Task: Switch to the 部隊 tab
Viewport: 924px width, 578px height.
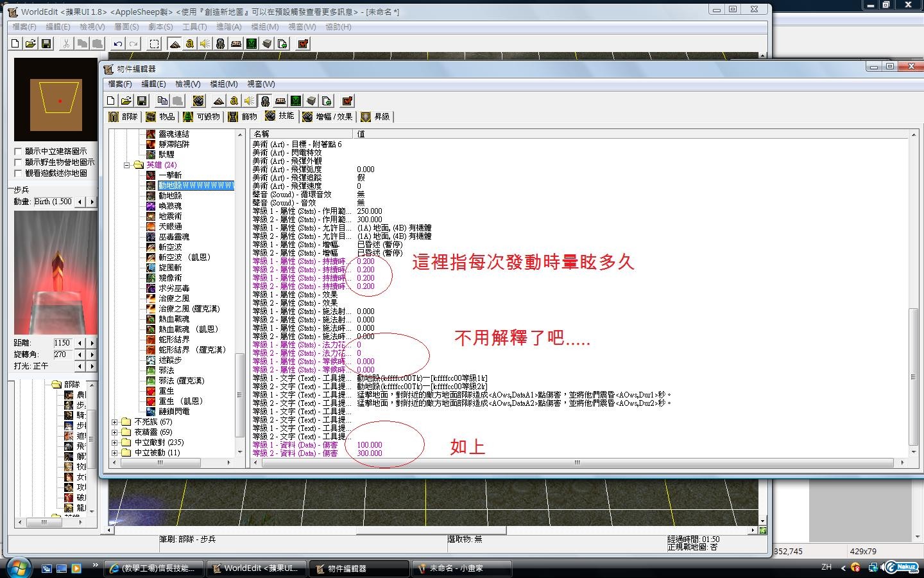Action: coord(123,117)
